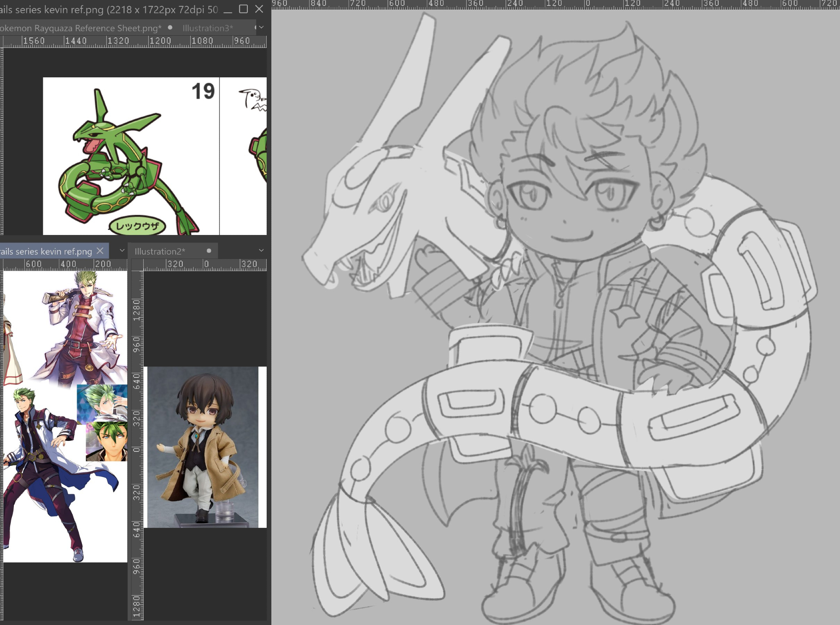Click the unsaved dot on Rayquaza Reference Sheet tab
840x625 pixels.
[170, 28]
